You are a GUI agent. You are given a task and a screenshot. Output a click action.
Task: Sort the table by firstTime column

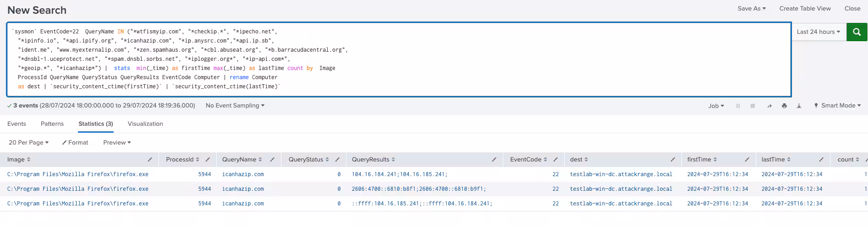pos(702,160)
